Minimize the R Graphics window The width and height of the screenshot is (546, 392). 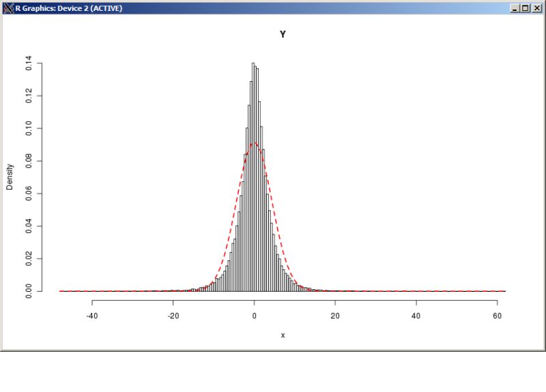[515, 8]
